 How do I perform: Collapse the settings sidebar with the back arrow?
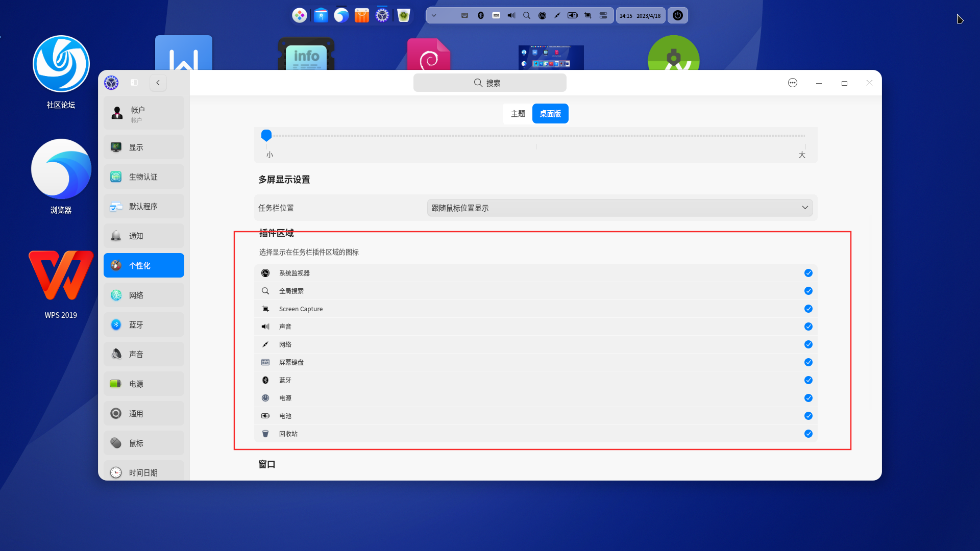click(x=158, y=83)
